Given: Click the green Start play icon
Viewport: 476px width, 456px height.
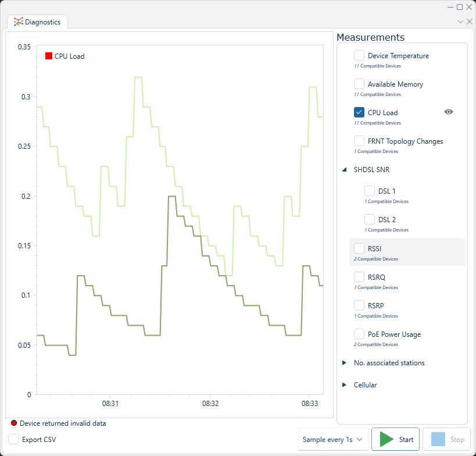Looking at the screenshot, I should click(x=386, y=439).
